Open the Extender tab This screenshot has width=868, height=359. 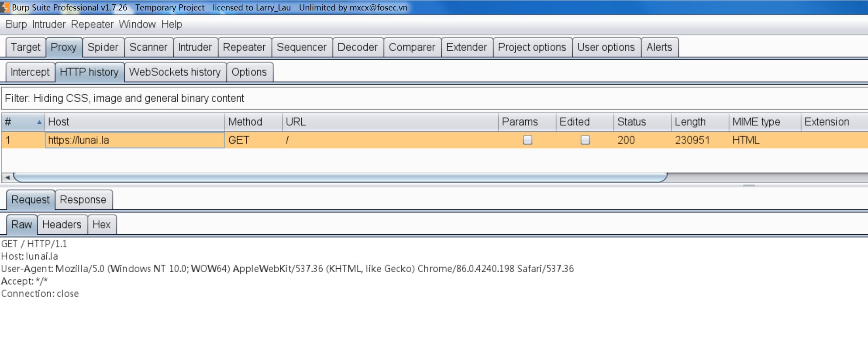pos(467,47)
